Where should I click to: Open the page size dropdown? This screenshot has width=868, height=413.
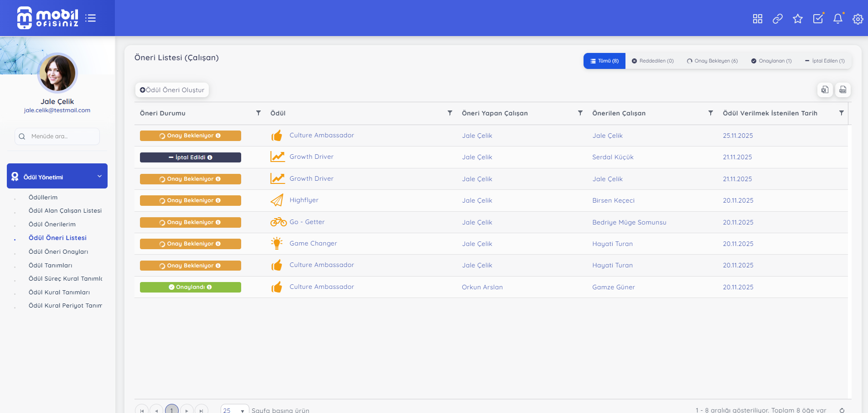(x=235, y=410)
